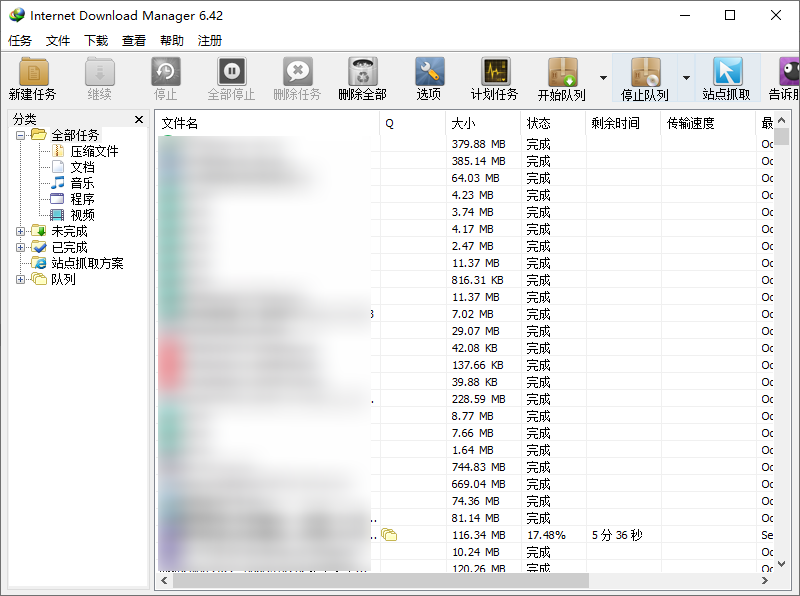
Task: Sort by 状态 column header
Action: [x=553, y=123]
